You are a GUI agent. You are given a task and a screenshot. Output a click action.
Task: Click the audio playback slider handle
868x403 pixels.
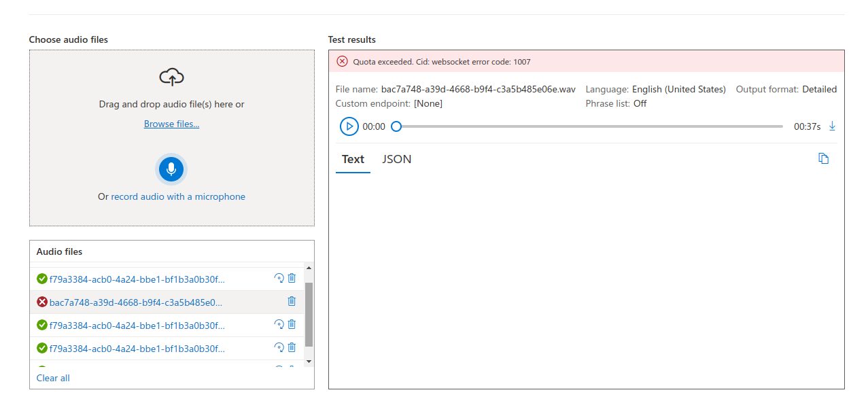pos(396,126)
